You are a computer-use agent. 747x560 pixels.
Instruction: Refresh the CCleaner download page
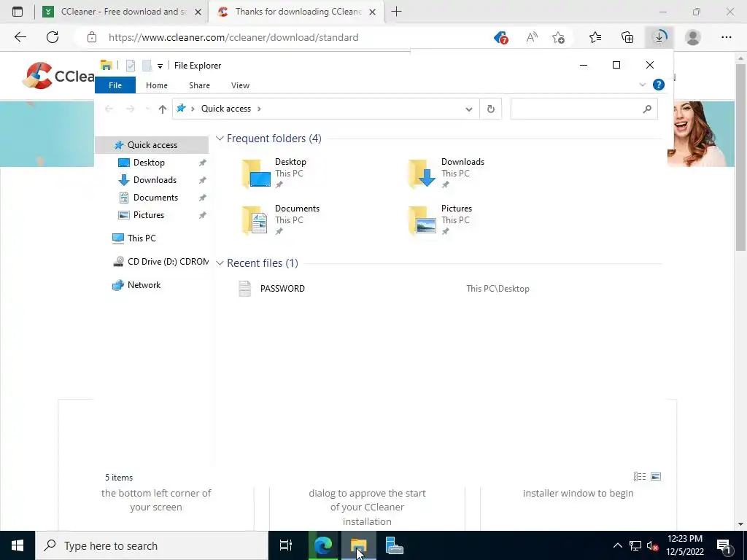[53, 37]
